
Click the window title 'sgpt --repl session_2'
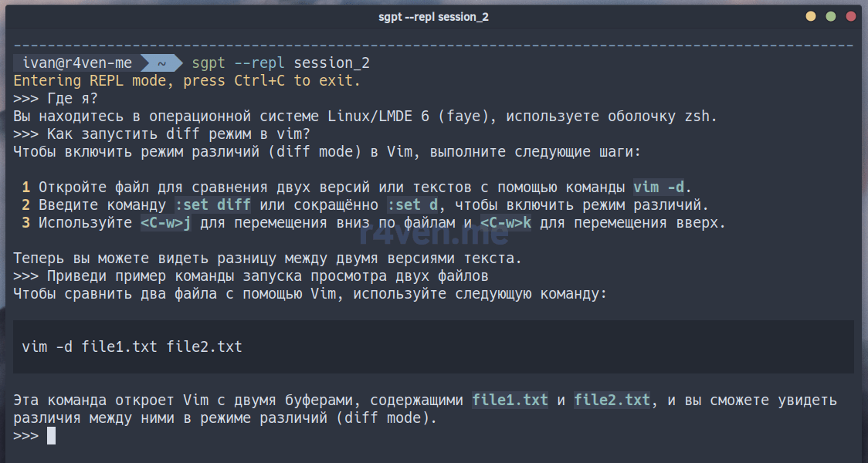tap(433, 17)
